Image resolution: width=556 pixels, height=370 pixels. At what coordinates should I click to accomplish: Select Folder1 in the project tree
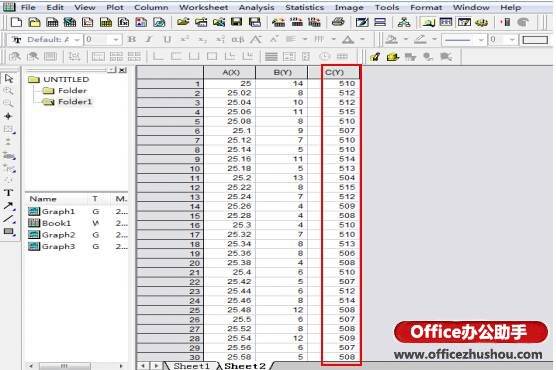[x=75, y=102]
